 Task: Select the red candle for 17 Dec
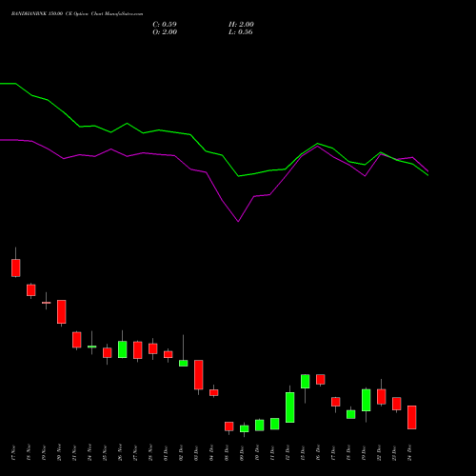(336, 402)
